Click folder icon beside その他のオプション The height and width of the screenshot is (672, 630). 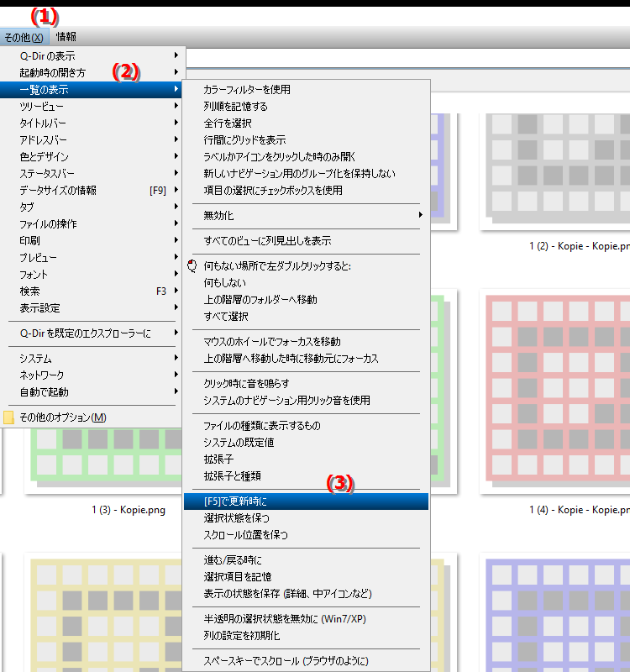click(8, 417)
